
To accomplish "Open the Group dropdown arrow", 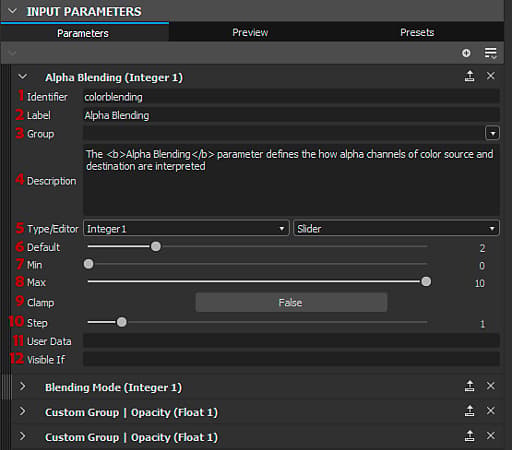I will tap(492, 133).
